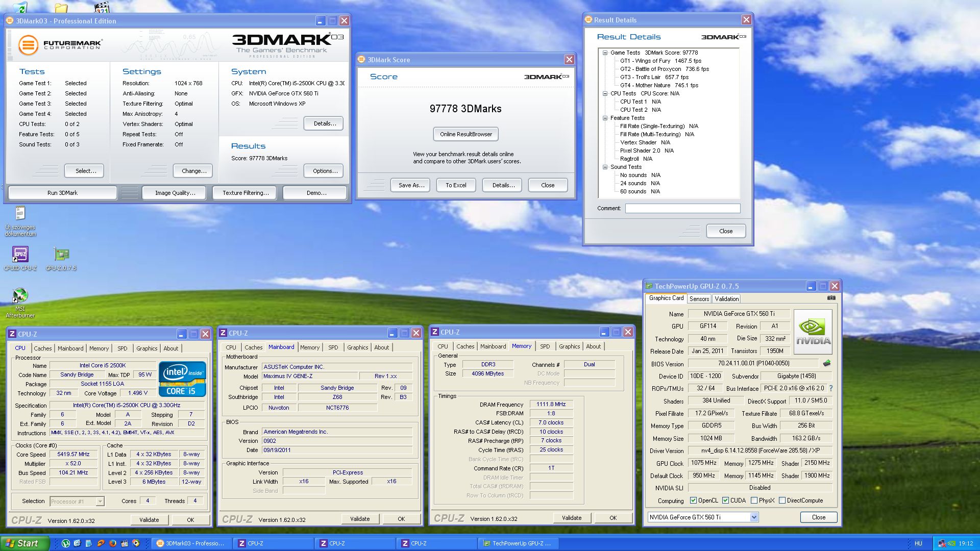Screen dimensions: 980x551
Task: Click the TechPowerUp GPU-Z taskbar button
Action: click(518, 543)
